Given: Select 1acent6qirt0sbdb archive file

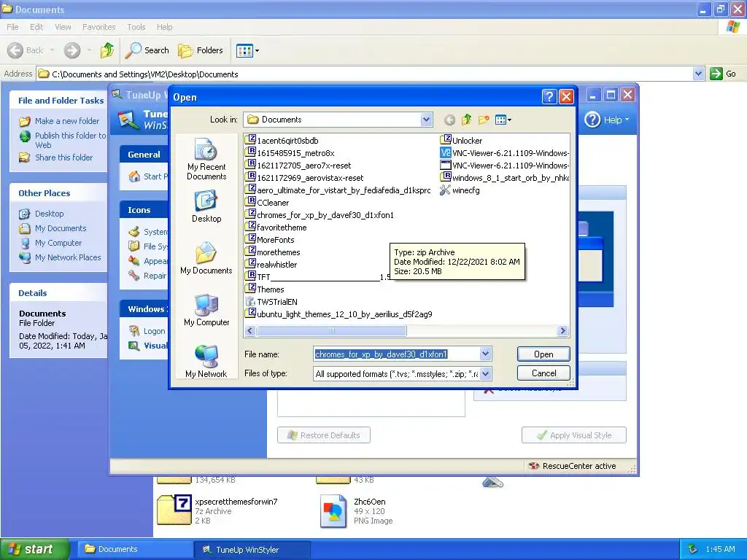Looking at the screenshot, I should pyautogui.click(x=282, y=141).
